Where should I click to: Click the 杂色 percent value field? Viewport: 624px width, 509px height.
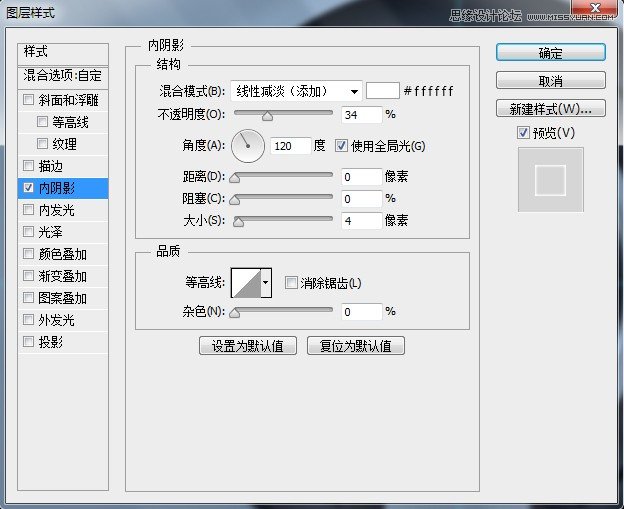point(361,312)
